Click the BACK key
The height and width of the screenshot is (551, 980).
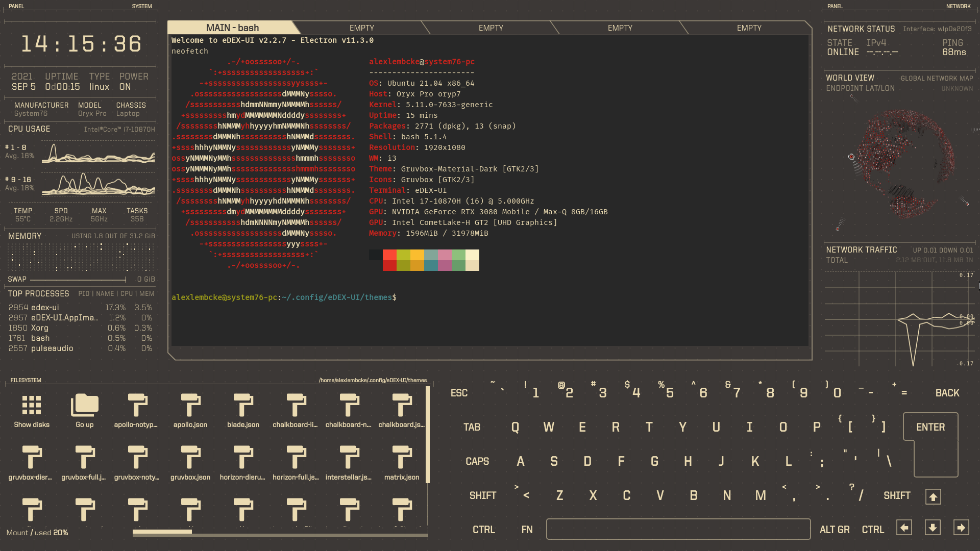947,393
